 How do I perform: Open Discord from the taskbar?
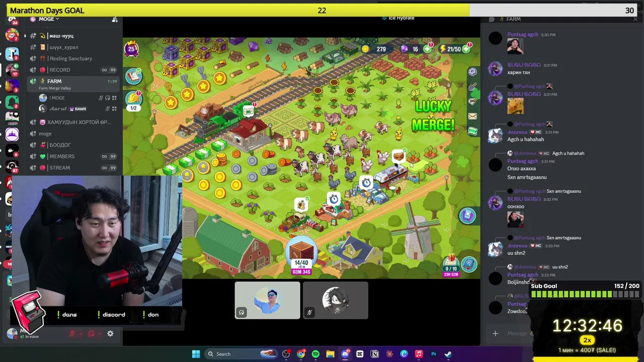click(x=345, y=354)
